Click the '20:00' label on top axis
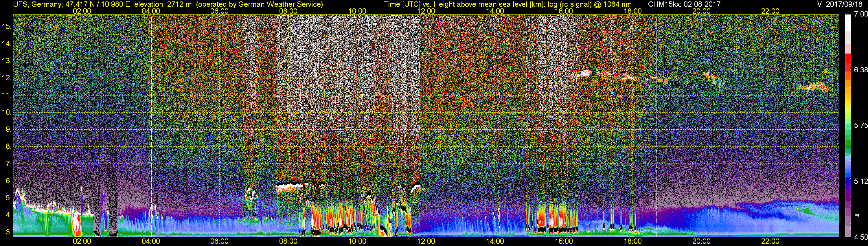The width and height of the screenshot is (868, 246). [702, 11]
